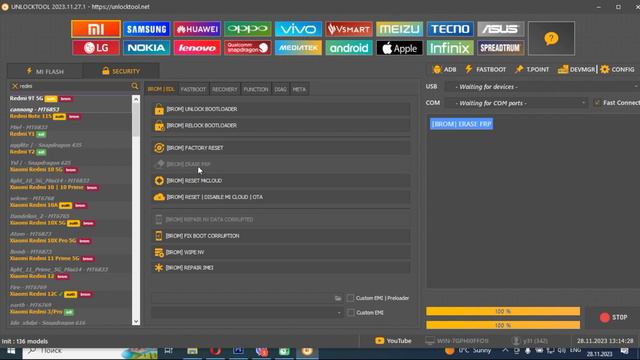This screenshot has height=360, width=640.
Task: Open the MediaTek section
Action: click(x=298, y=48)
